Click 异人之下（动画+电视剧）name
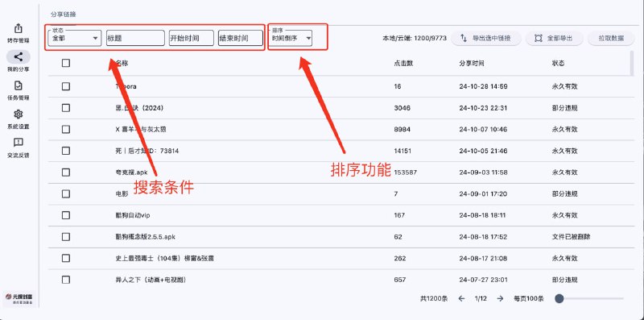The height and width of the screenshot is (320, 644). pyautogui.click(x=151, y=280)
